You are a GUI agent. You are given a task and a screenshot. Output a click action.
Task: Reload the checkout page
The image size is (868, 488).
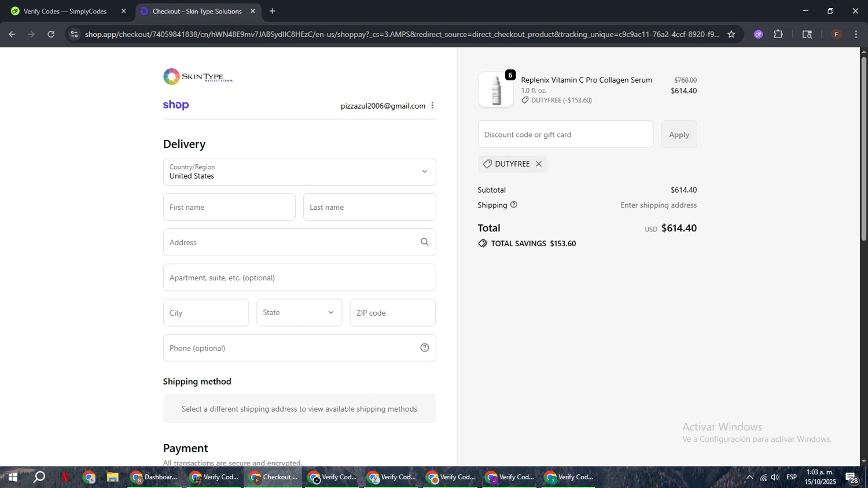[51, 35]
